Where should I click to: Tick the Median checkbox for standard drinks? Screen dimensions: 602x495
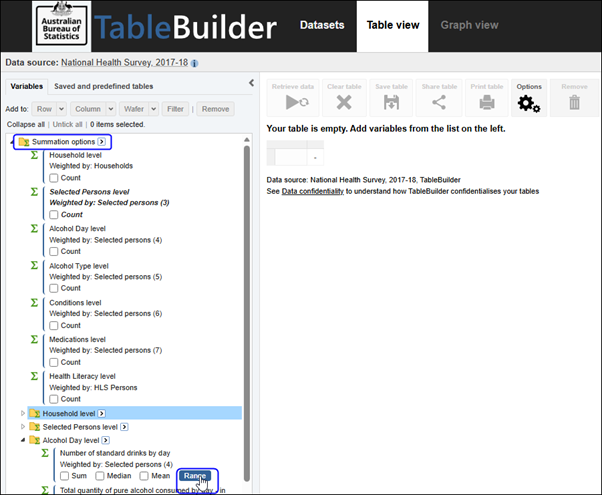(100, 476)
